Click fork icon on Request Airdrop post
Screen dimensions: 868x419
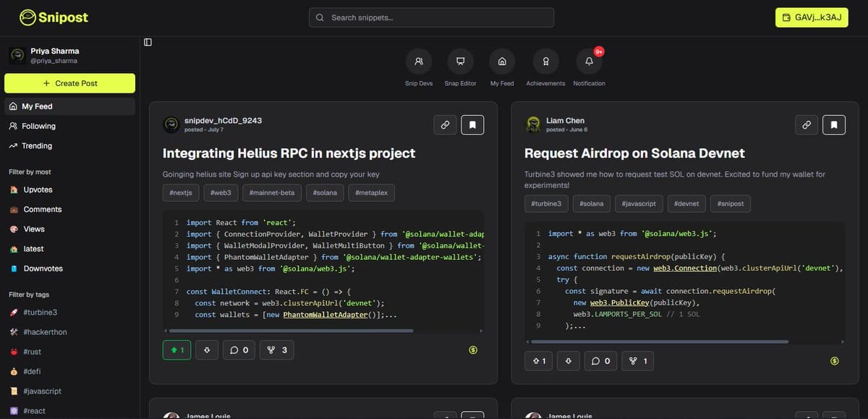[638, 360]
